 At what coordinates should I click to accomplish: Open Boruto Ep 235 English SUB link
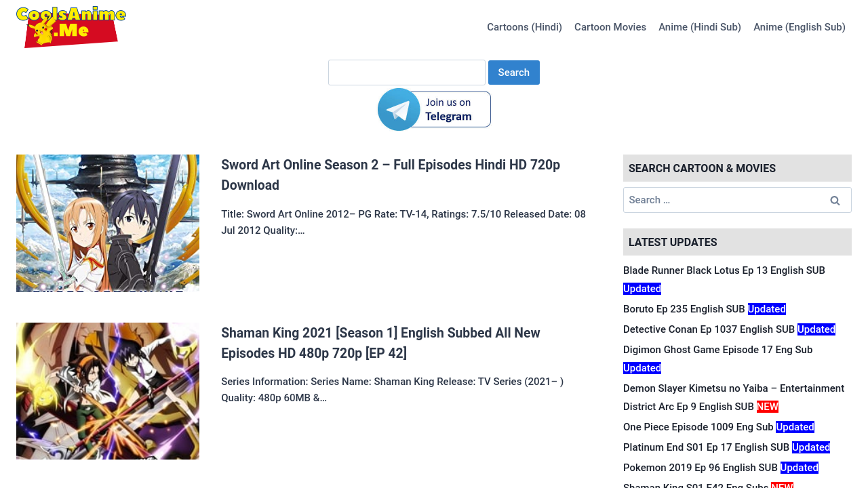[684, 309]
